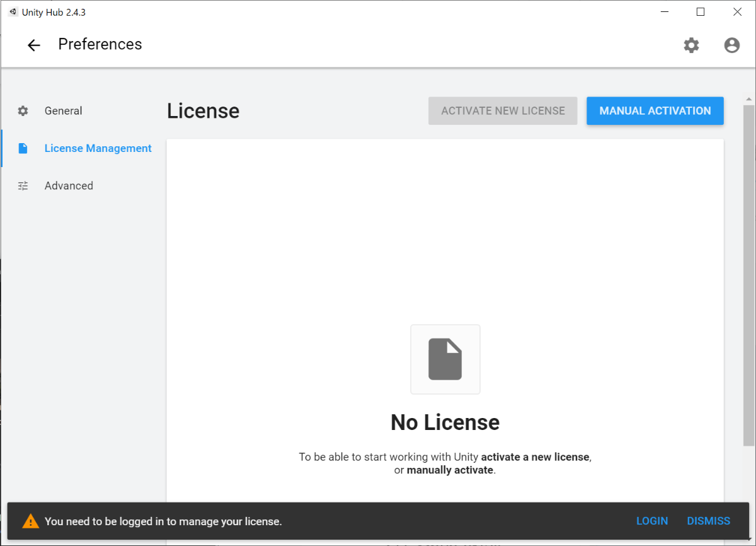
Task: Open the account profile icon
Action: pyautogui.click(x=731, y=45)
